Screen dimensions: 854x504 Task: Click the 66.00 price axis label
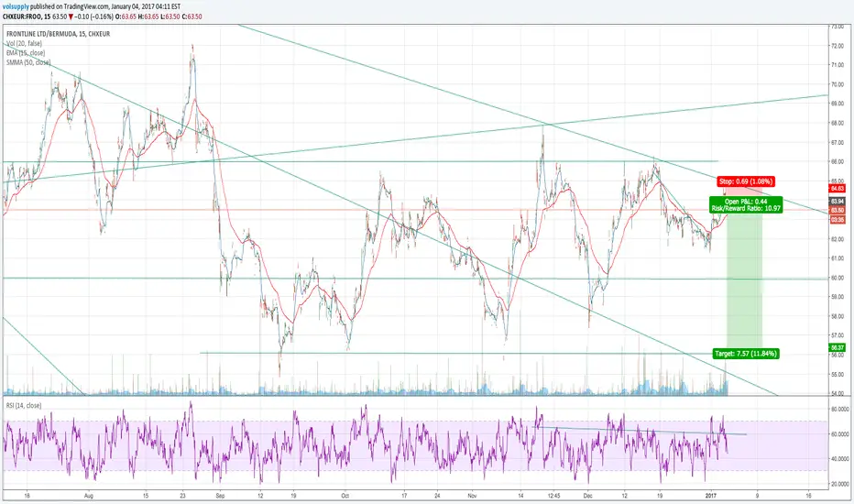(838, 162)
